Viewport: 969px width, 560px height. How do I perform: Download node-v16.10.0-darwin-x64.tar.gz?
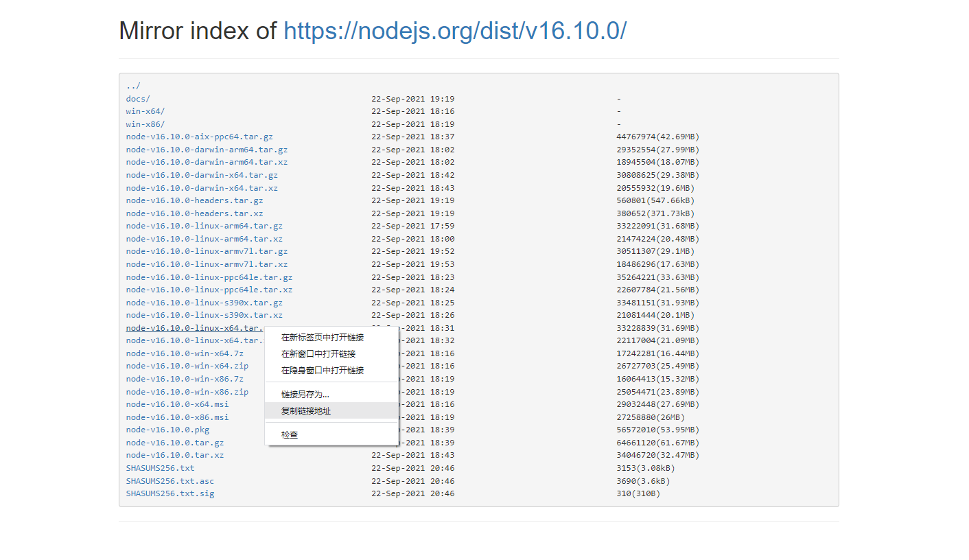[x=202, y=175]
